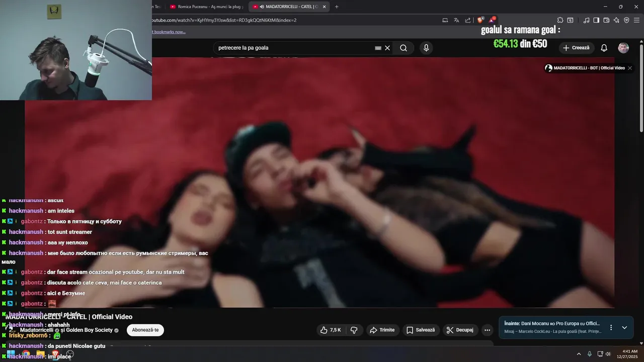Click the Windows Start button
Screen dimensions: 644x362
[x=11, y=354]
